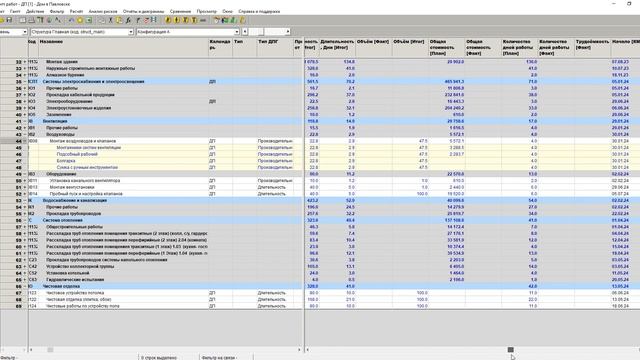
Task: Expand the Монтаж здания row
Action: tap(24, 62)
